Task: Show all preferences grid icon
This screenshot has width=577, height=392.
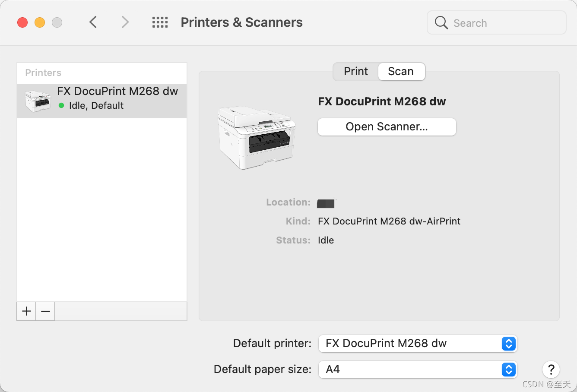Action: (160, 22)
